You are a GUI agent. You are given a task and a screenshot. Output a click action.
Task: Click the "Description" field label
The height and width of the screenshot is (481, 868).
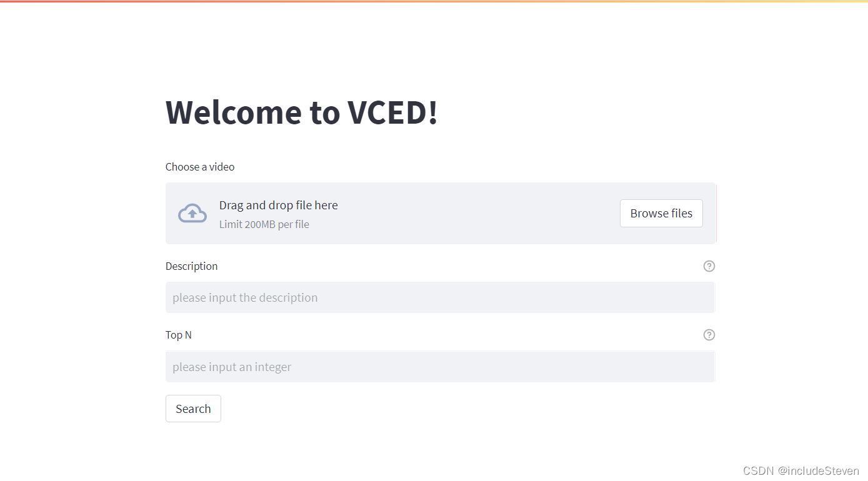pyautogui.click(x=191, y=266)
